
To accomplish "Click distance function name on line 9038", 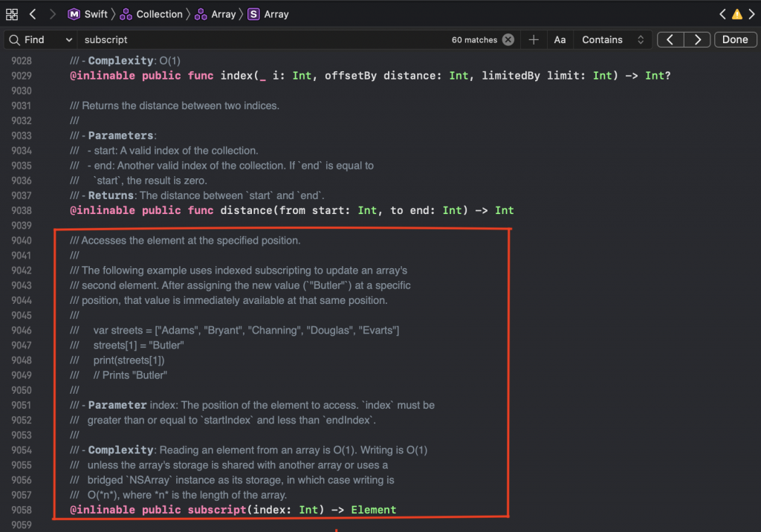I will click(247, 211).
